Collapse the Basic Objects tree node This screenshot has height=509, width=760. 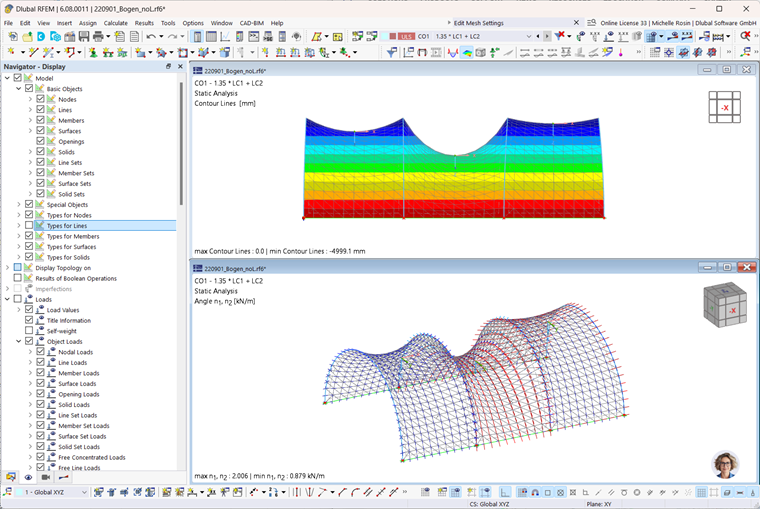tap(18, 88)
